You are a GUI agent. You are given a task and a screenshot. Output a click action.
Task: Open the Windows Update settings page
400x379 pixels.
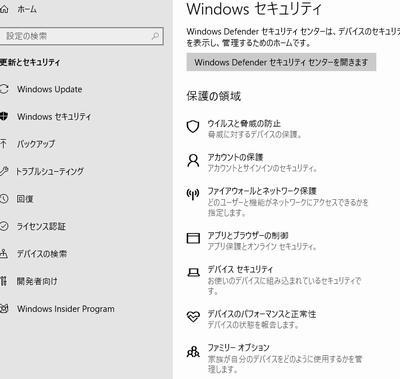point(50,89)
